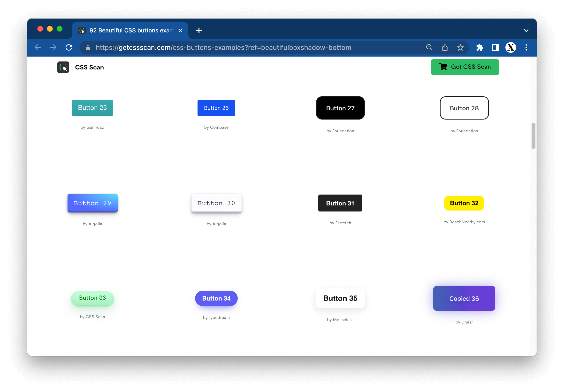
Task: Bookmark this page with star icon
Action: [460, 47]
